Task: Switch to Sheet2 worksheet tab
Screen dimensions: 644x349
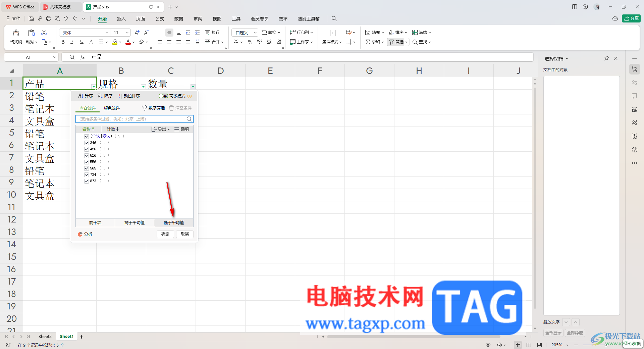Action: 45,337
